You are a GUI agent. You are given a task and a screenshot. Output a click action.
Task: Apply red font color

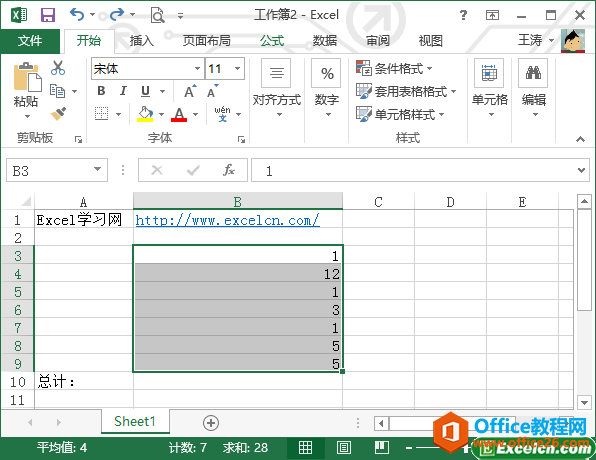179,114
